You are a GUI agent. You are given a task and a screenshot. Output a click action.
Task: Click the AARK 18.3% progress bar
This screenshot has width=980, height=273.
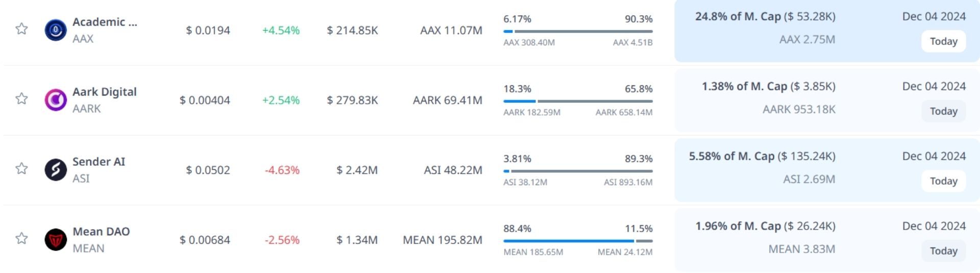coord(578,101)
